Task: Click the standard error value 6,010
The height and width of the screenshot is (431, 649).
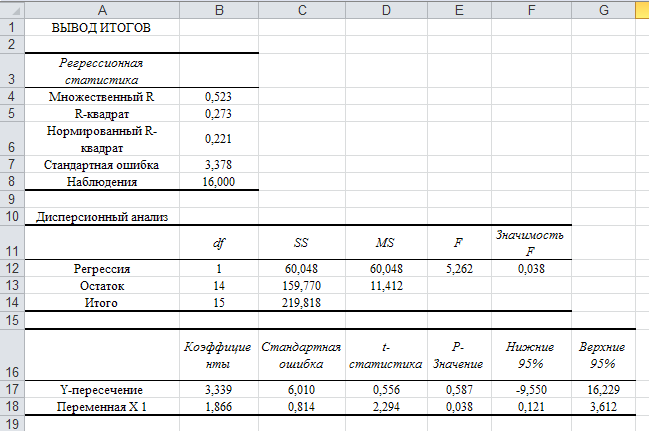Action: point(302,390)
